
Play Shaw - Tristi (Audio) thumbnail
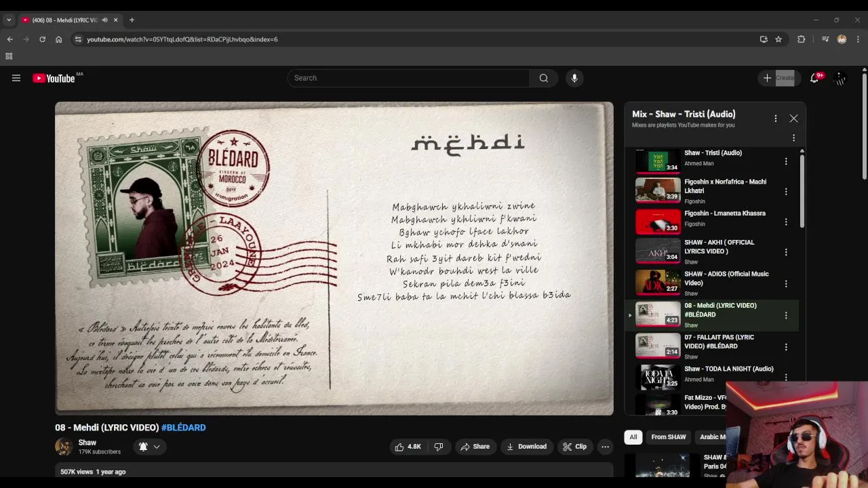pos(658,161)
